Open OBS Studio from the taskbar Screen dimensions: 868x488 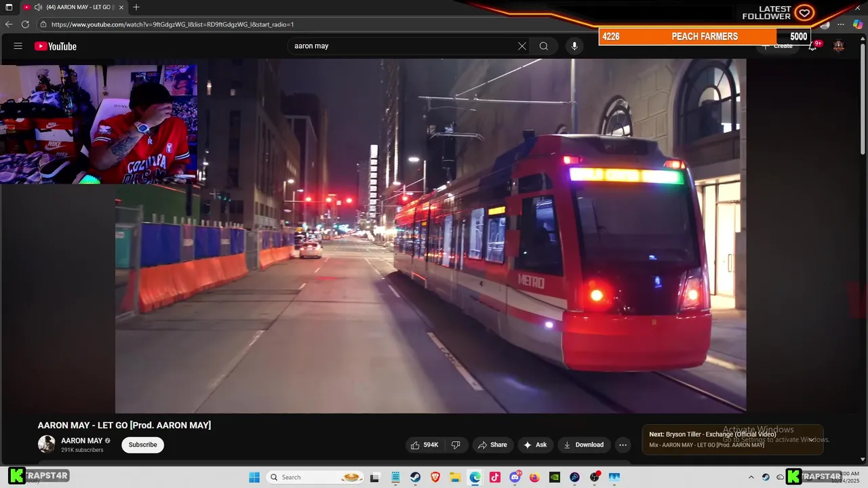click(x=595, y=477)
